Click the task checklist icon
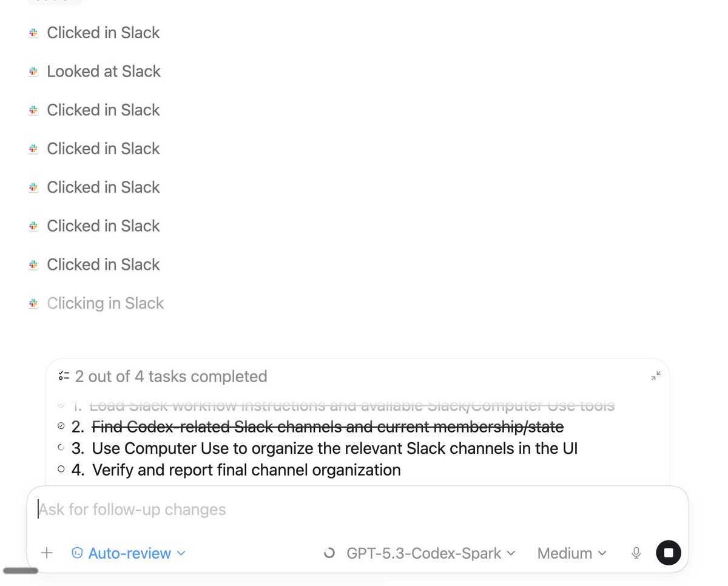The image size is (728, 586). pyautogui.click(x=64, y=376)
